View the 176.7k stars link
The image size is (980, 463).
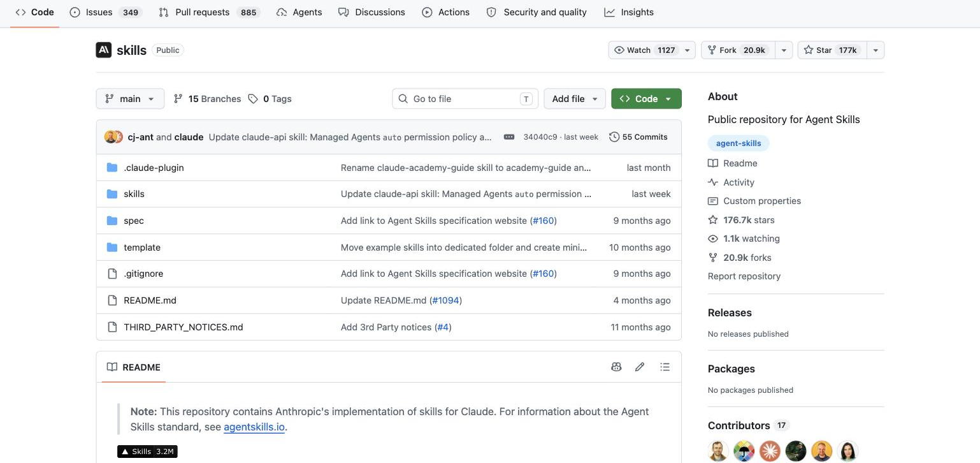coord(741,220)
